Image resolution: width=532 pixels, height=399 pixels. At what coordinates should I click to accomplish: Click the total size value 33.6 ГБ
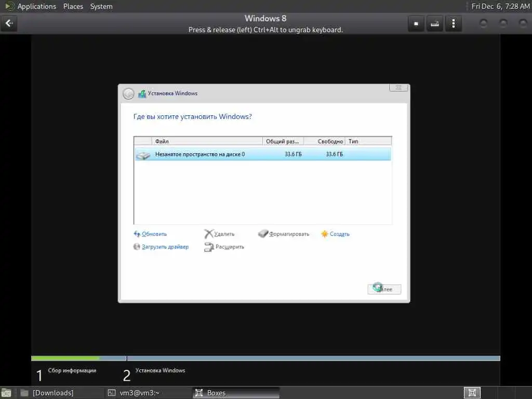pyautogui.click(x=293, y=154)
